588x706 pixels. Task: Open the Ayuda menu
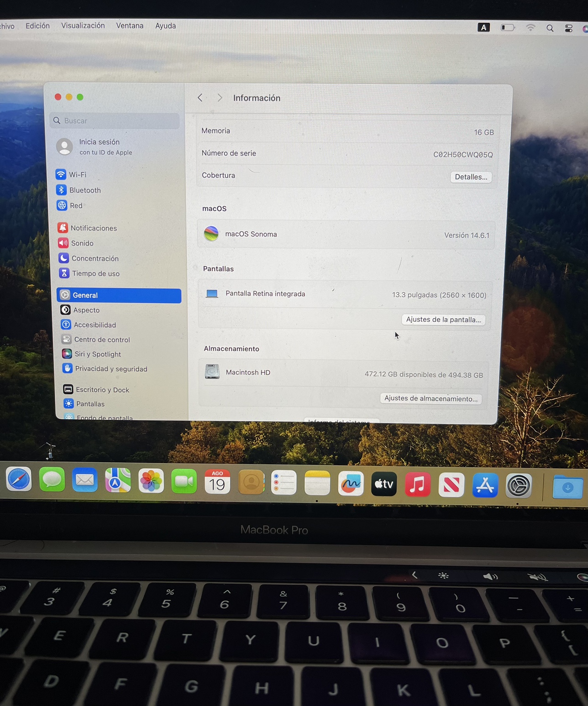165,26
